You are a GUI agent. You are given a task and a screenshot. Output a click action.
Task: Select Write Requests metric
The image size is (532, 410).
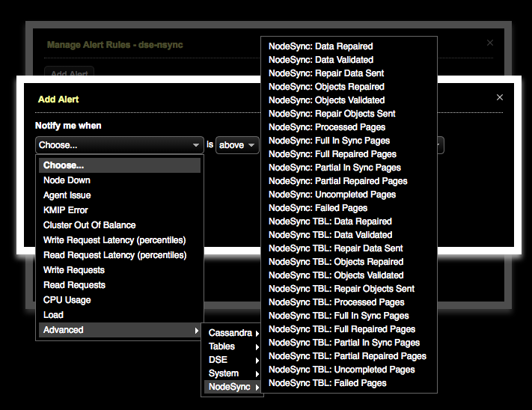coord(120,270)
